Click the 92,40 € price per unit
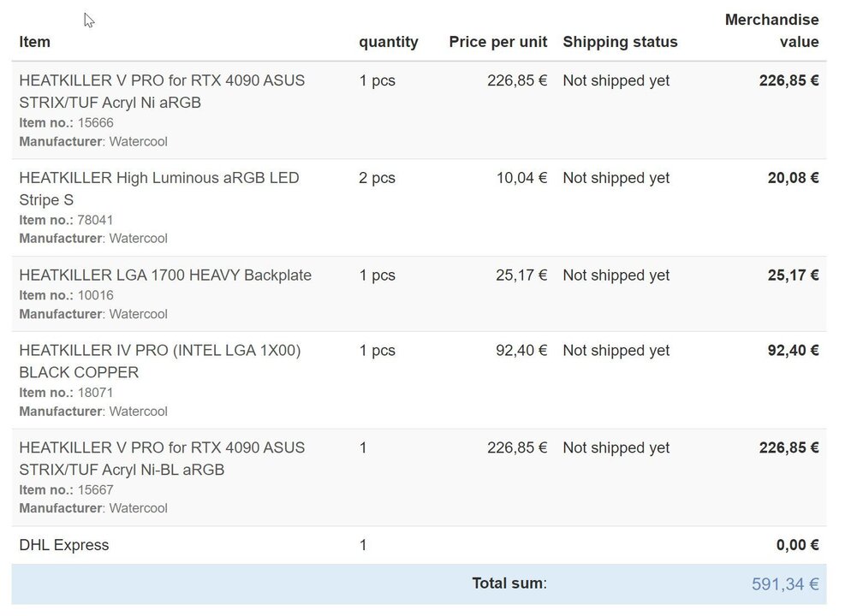851x616 pixels. click(521, 351)
